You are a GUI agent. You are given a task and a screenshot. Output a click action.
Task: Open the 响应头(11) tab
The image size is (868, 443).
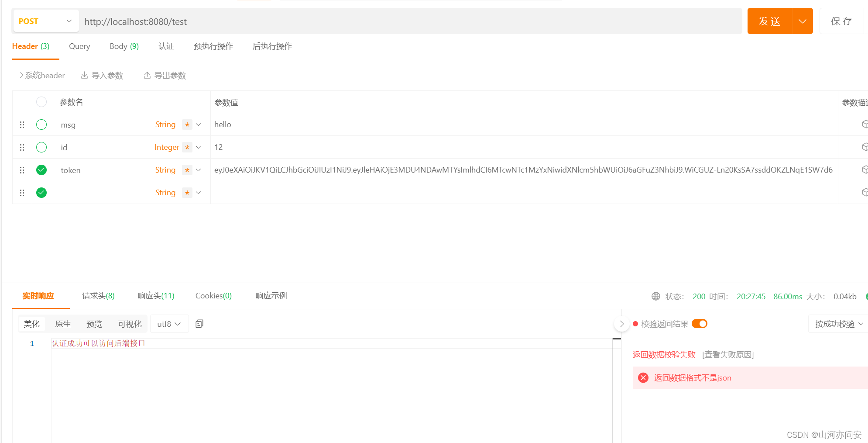tap(156, 296)
